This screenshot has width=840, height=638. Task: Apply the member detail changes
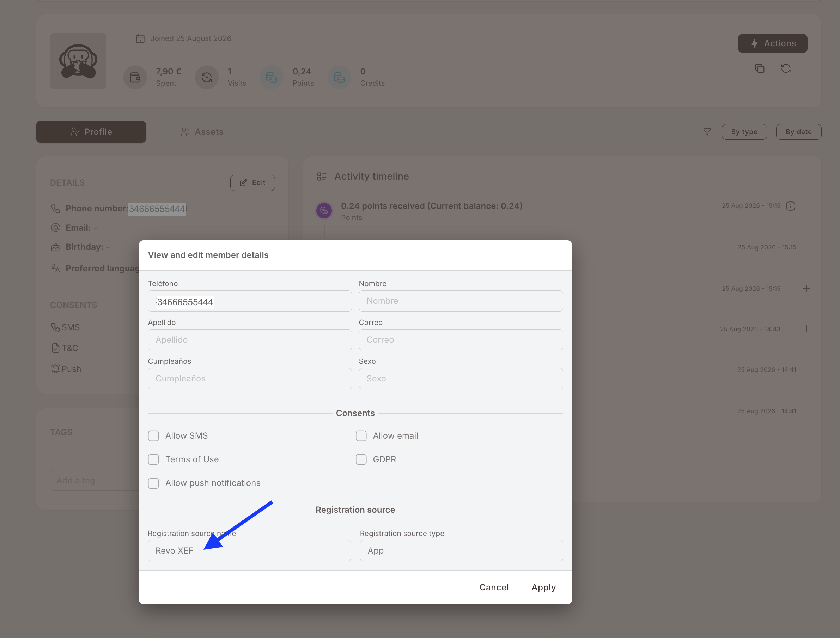click(x=543, y=588)
